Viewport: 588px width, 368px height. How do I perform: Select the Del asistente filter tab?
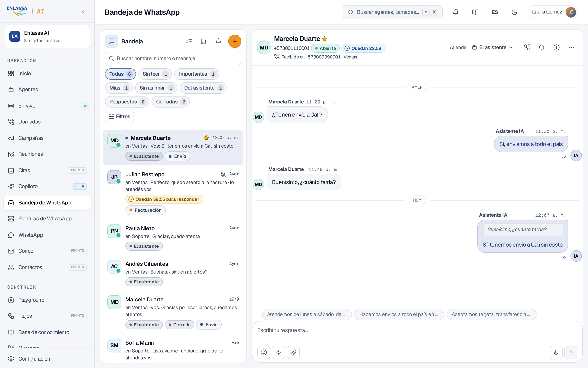pos(203,88)
